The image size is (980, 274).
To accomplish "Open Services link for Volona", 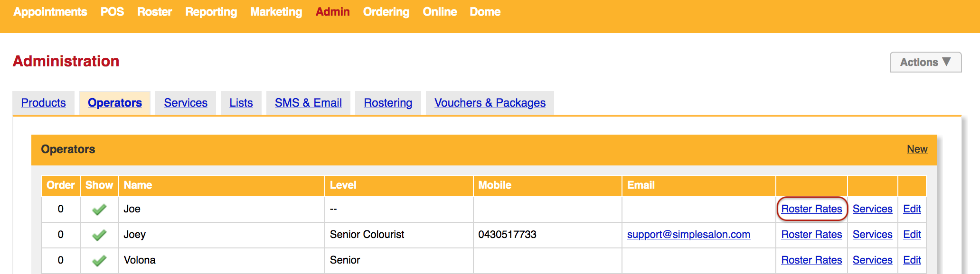I will point(872,260).
